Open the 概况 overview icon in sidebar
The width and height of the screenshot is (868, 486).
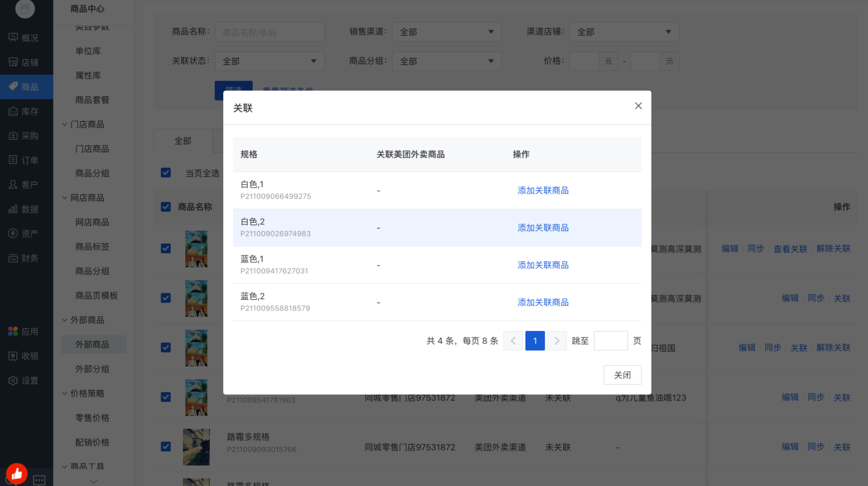(x=13, y=38)
